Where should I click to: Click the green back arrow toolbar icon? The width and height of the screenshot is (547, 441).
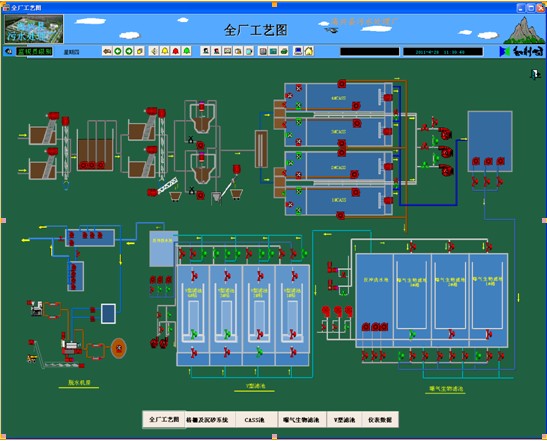point(118,51)
